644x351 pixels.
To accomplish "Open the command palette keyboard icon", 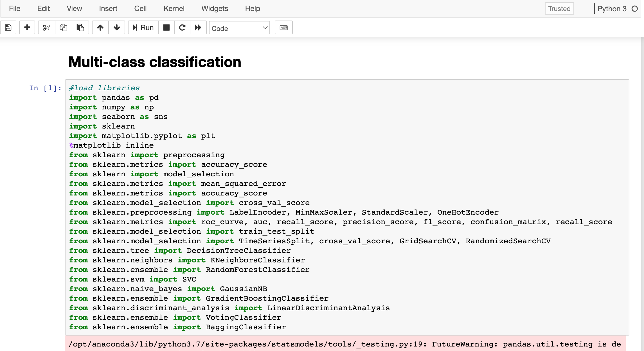I will (283, 28).
